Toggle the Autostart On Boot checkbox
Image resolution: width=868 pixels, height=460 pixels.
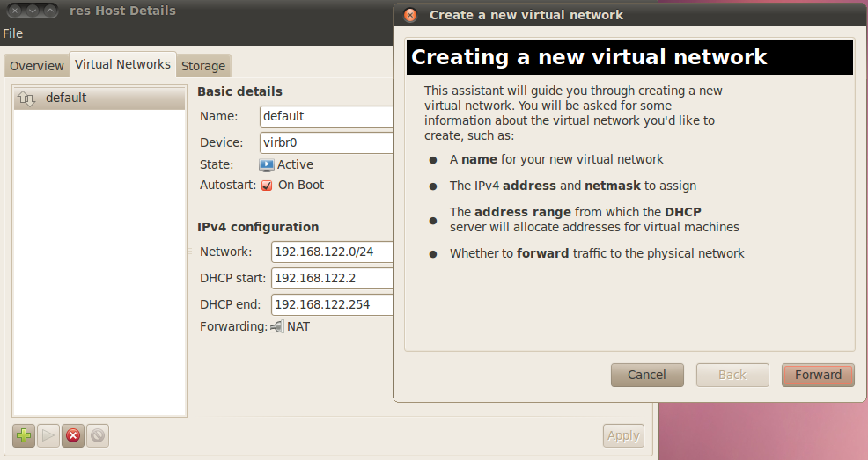click(267, 186)
